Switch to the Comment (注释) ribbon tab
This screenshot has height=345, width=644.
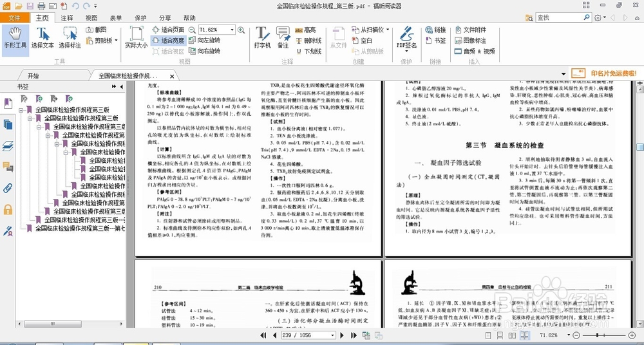coord(67,18)
